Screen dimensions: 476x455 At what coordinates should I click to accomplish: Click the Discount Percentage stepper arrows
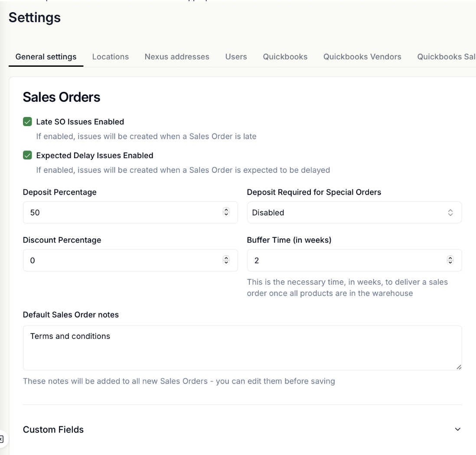click(x=226, y=260)
